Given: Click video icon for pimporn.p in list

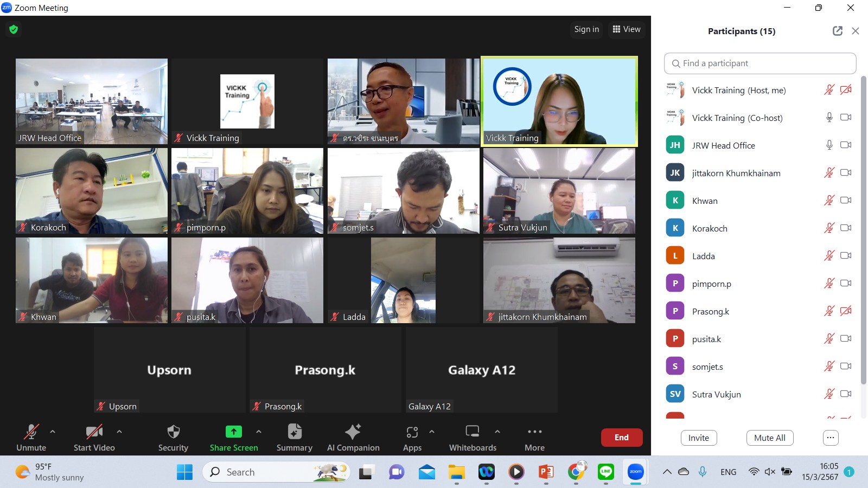Looking at the screenshot, I should 846,284.
